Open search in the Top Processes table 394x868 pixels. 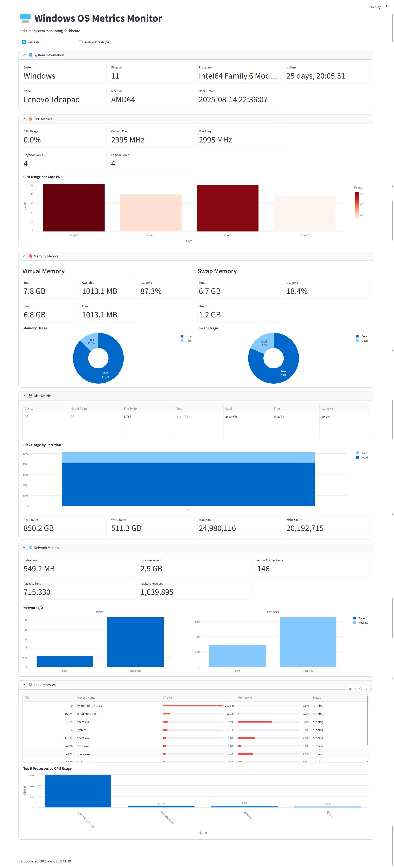click(x=360, y=689)
